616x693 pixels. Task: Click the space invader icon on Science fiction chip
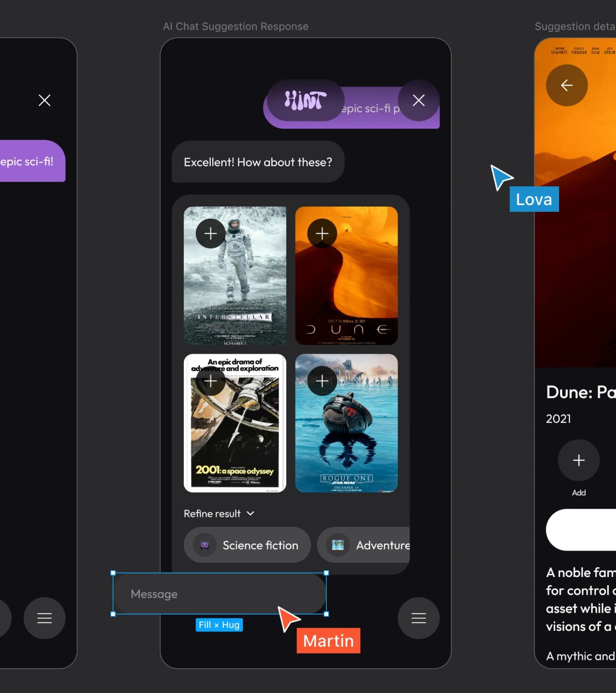tap(205, 545)
